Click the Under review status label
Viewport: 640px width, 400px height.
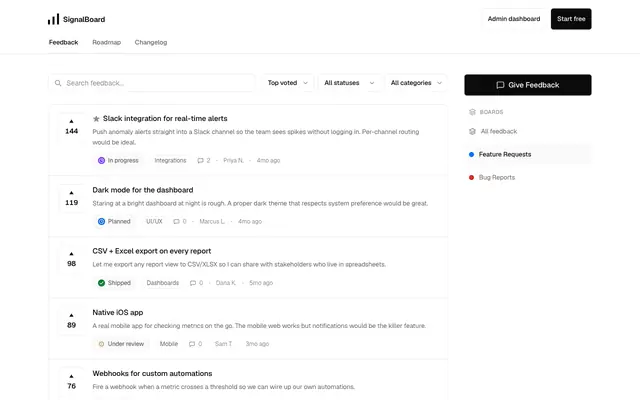126,344
